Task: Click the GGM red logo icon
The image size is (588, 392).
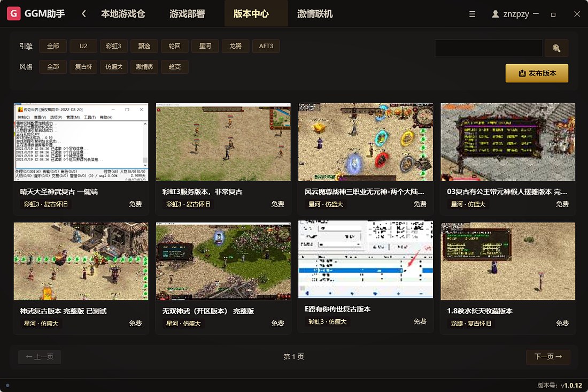Action: point(13,13)
